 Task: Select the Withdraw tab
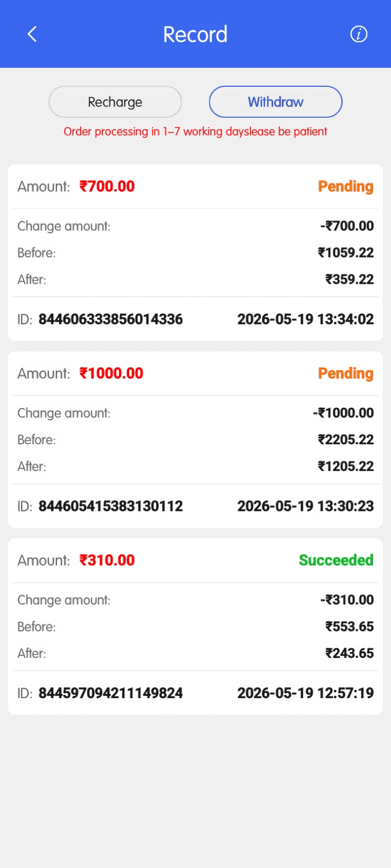(276, 102)
